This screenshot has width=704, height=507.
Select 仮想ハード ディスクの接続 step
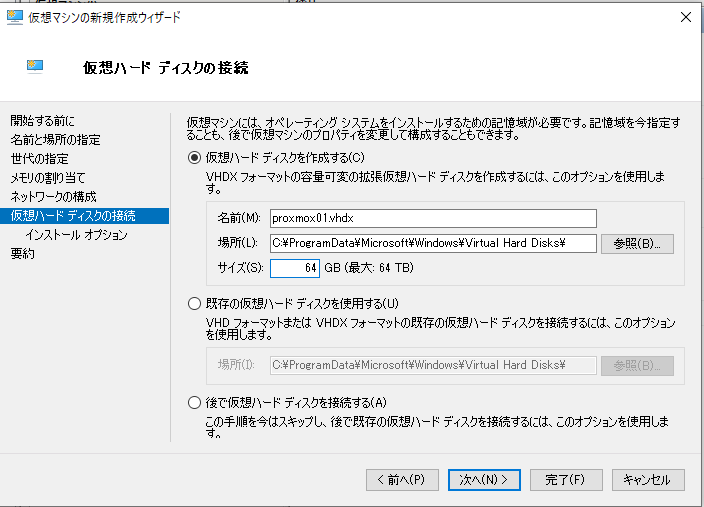point(72,216)
